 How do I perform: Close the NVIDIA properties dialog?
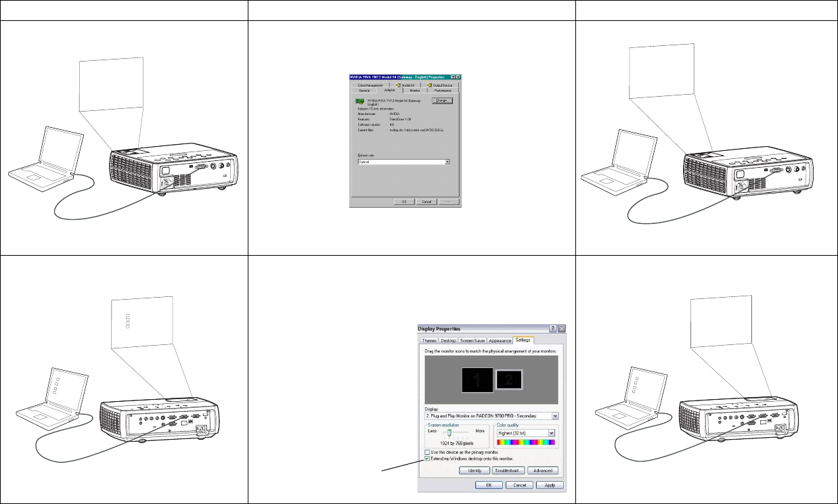pyautogui.click(x=458, y=77)
